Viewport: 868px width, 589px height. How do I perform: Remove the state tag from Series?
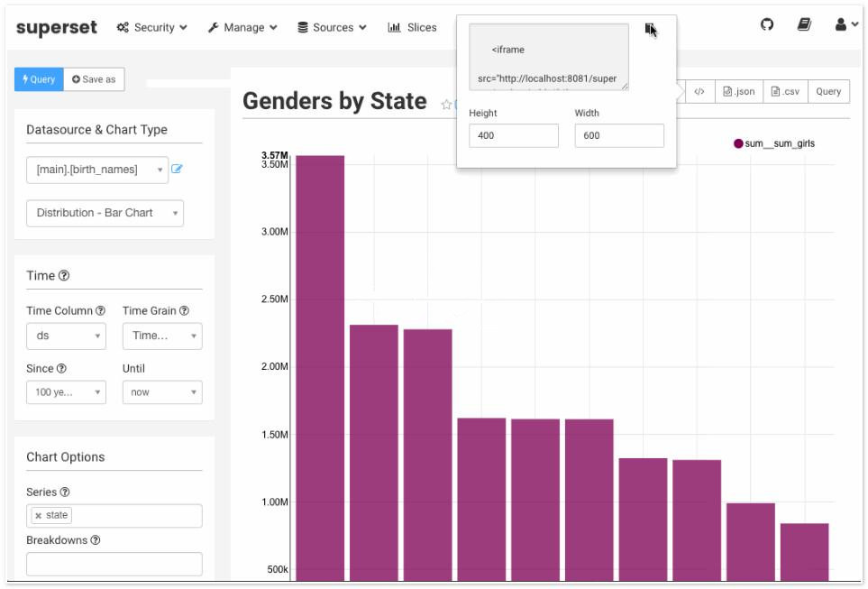(38, 516)
